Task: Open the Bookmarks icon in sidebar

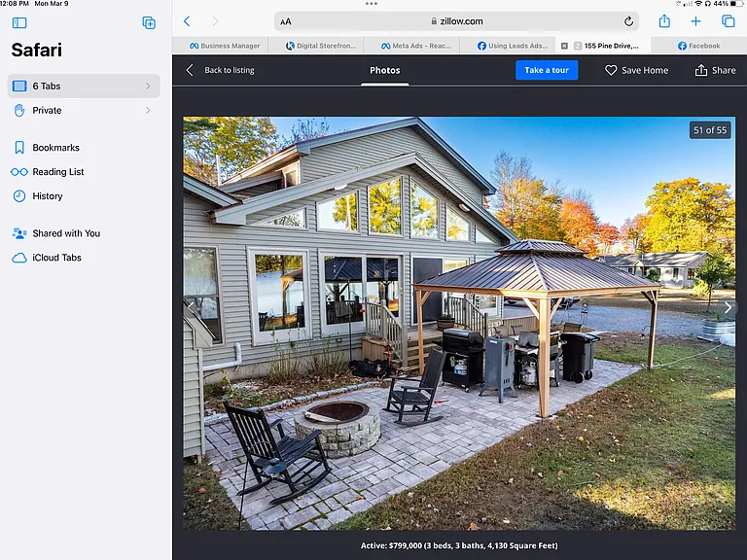Action: tap(19, 148)
